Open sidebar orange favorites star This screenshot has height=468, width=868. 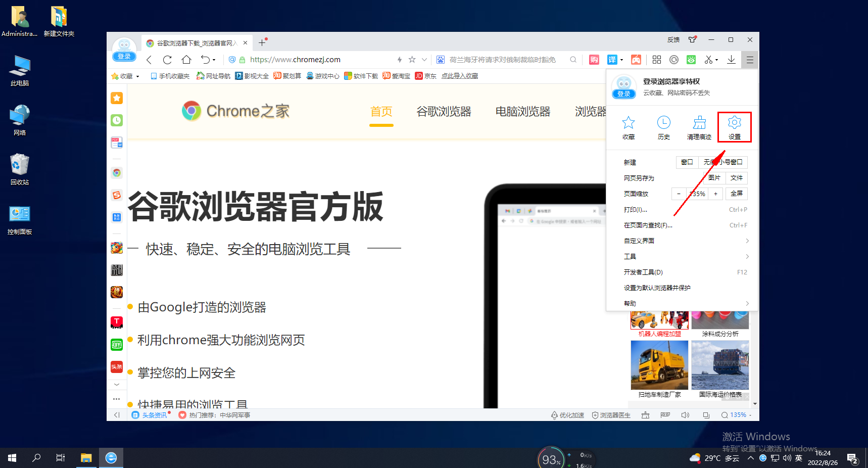[x=117, y=98]
